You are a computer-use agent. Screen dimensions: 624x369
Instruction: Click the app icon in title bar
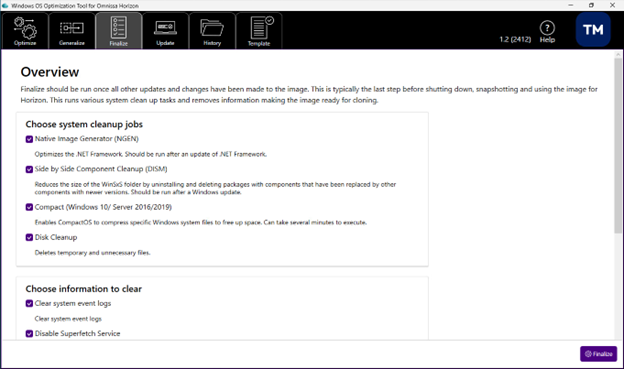point(5,6)
